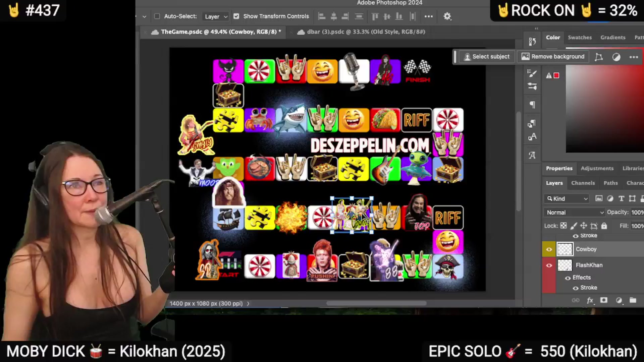
Task: Create a new layer group folder
Action: 633,300
